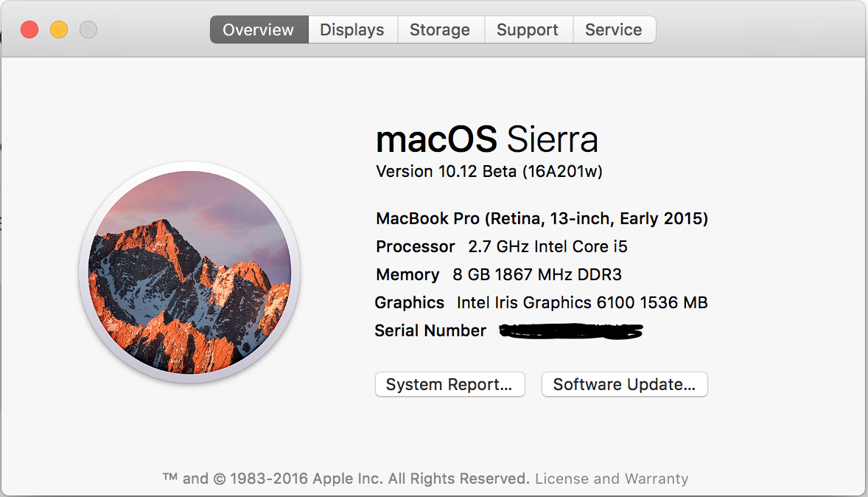
Task: Open Software Update...
Action: coord(624,384)
